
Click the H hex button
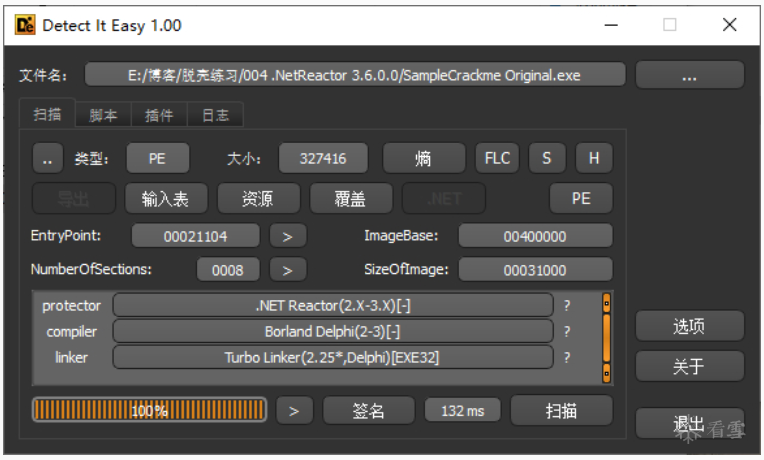[x=594, y=158]
